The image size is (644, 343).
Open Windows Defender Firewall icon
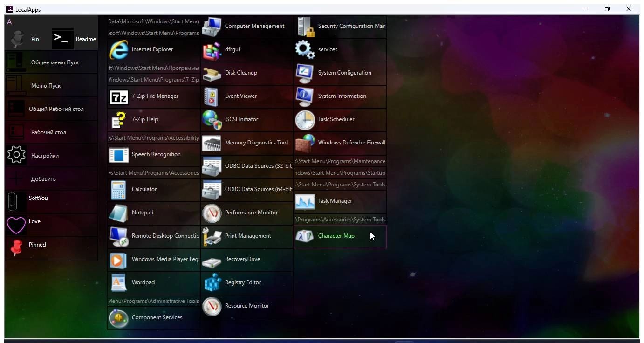coord(305,143)
